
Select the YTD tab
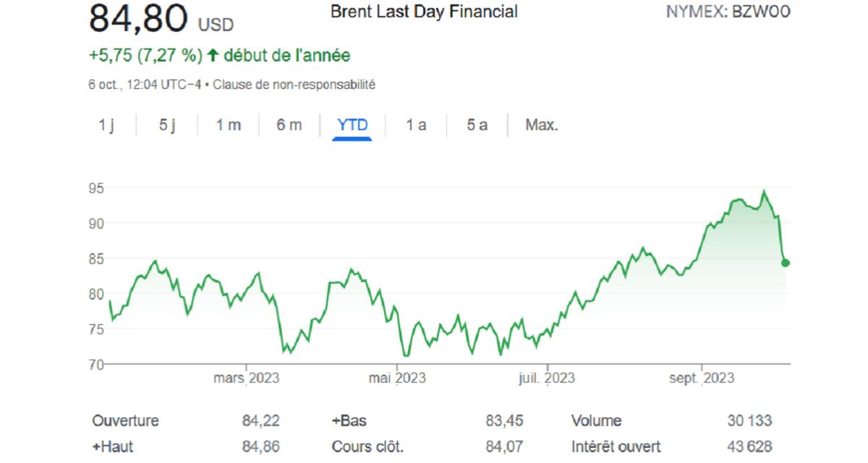tap(352, 125)
